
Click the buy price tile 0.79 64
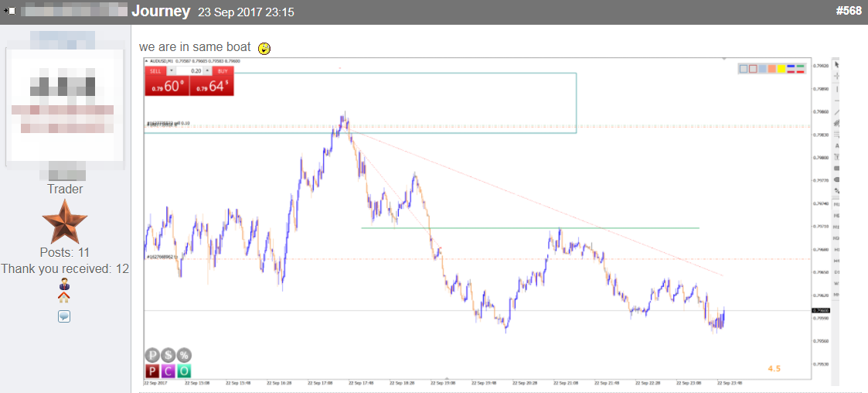(x=212, y=85)
